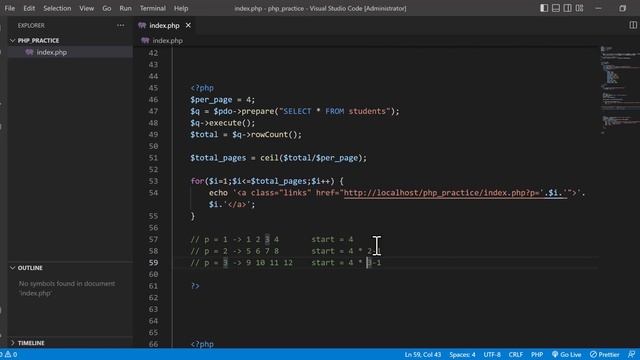Click No symbols found message in Outline
The width and height of the screenshot is (640, 360).
tap(67, 288)
